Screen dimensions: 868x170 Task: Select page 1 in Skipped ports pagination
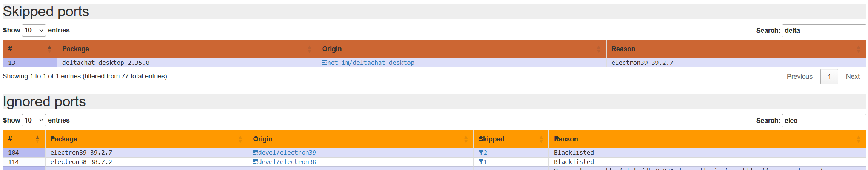pyautogui.click(x=829, y=77)
